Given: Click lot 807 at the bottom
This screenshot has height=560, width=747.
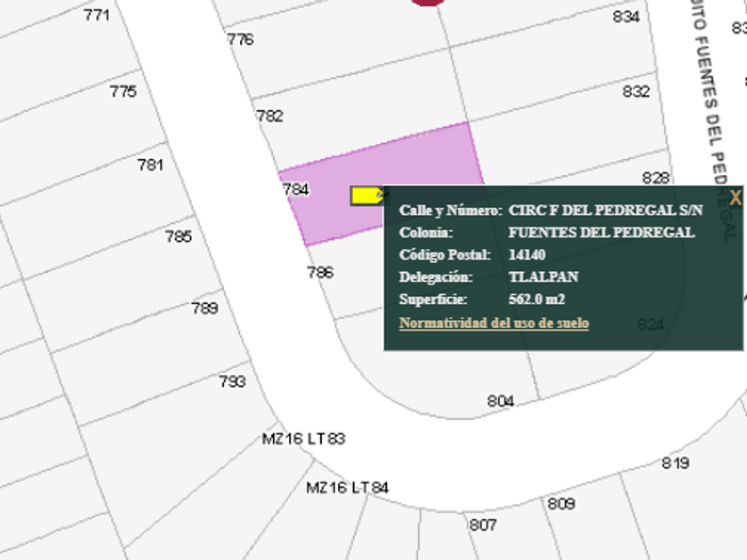Looking at the screenshot, I should (x=483, y=524).
